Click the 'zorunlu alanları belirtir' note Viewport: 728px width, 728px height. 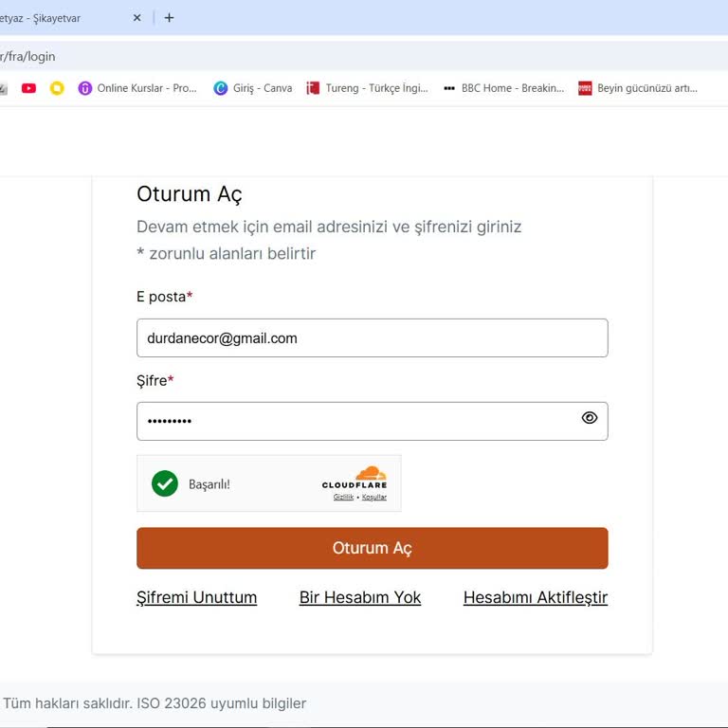pos(227,253)
